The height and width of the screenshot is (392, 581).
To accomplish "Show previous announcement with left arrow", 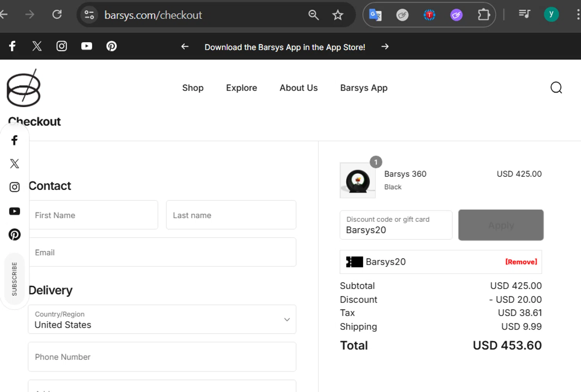I will click(x=185, y=46).
